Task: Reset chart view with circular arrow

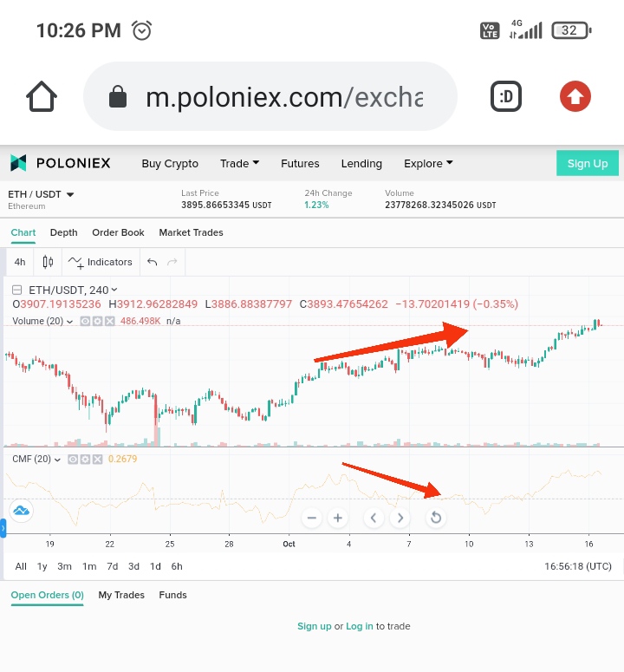Action: click(436, 518)
